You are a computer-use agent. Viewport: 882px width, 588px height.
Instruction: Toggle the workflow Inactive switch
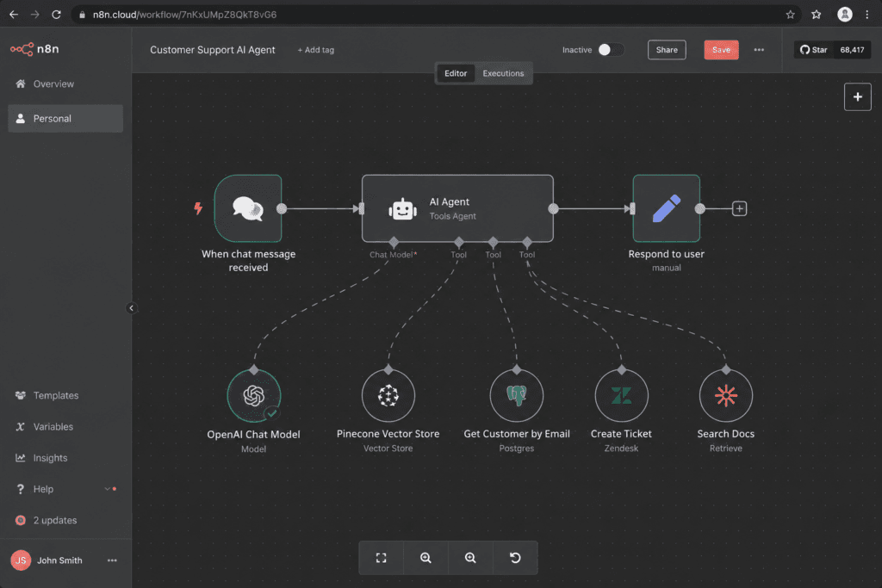click(611, 50)
